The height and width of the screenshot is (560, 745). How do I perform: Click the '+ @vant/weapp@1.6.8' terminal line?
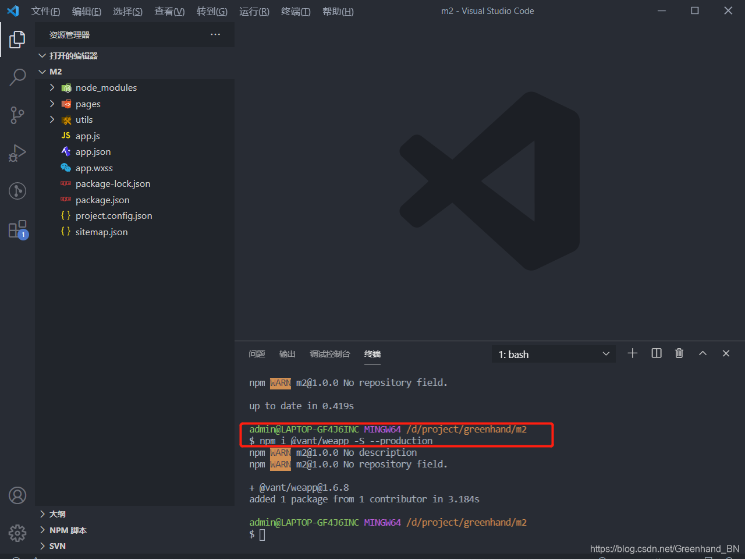[299, 488]
